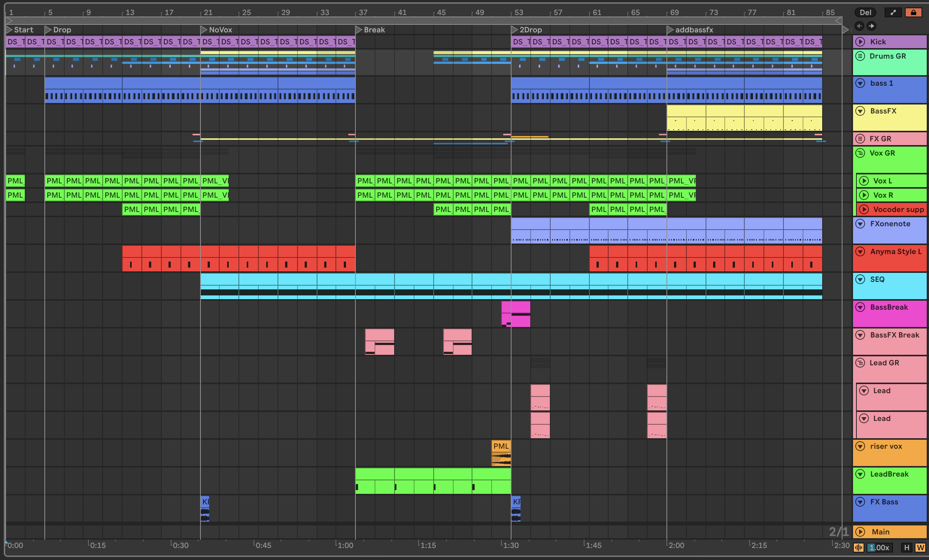The width and height of the screenshot is (929, 560).
Task: Click the 1.00x zoom value field
Action: 879,548
